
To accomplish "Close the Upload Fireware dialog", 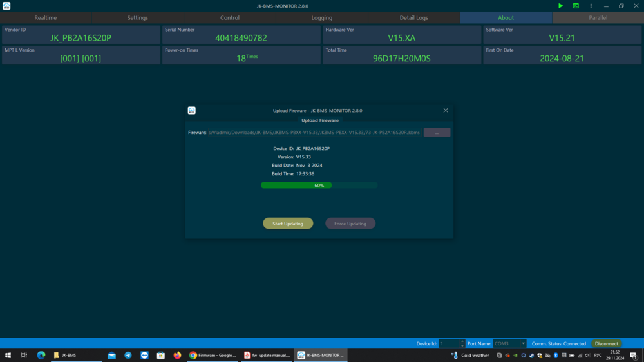I will coord(446,110).
